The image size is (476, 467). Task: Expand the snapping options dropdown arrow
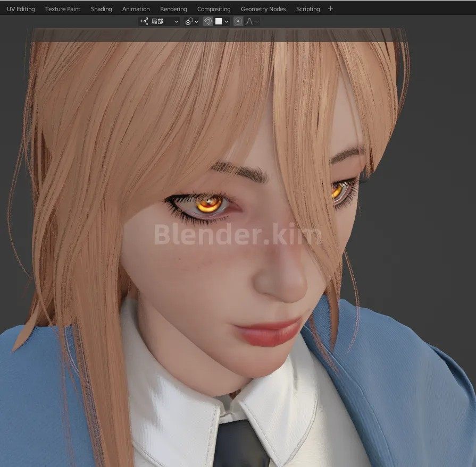pos(227,22)
